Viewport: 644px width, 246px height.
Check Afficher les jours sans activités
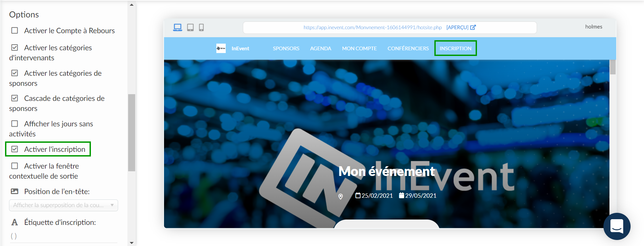[14, 124]
